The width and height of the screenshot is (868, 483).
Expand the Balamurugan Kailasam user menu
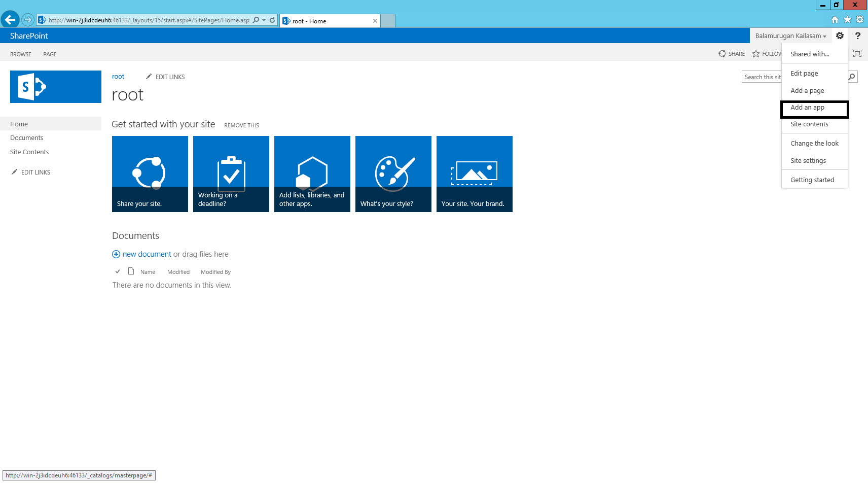click(790, 36)
